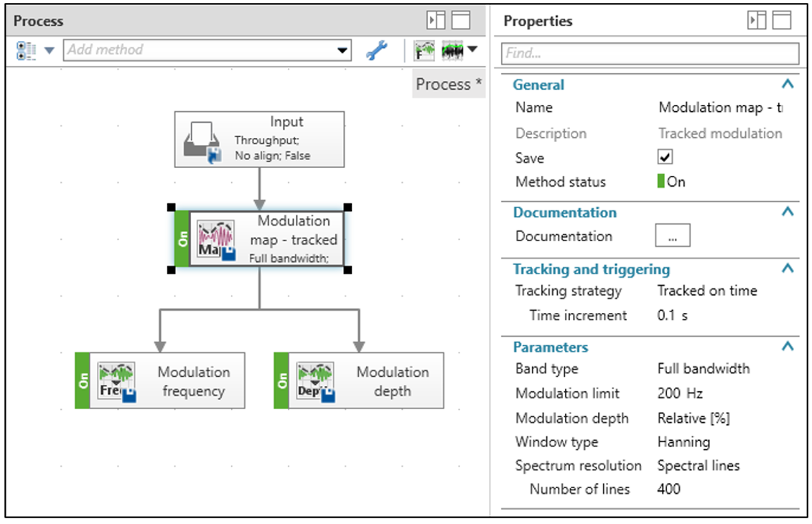Toggle On status of Modulation map node
Image resolution: width=812 pixels, height=524 pixels.
coord(182,239)
